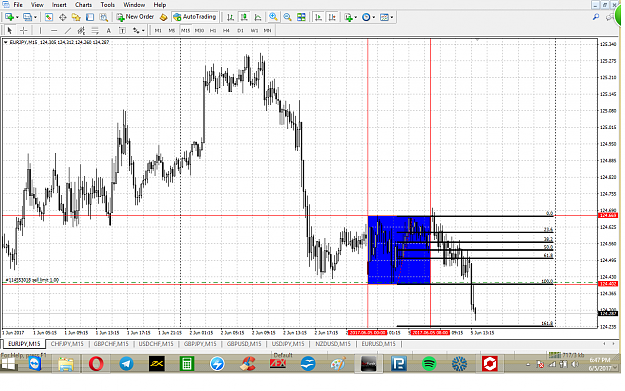
Task: Open the File menu
Action: 18,5
